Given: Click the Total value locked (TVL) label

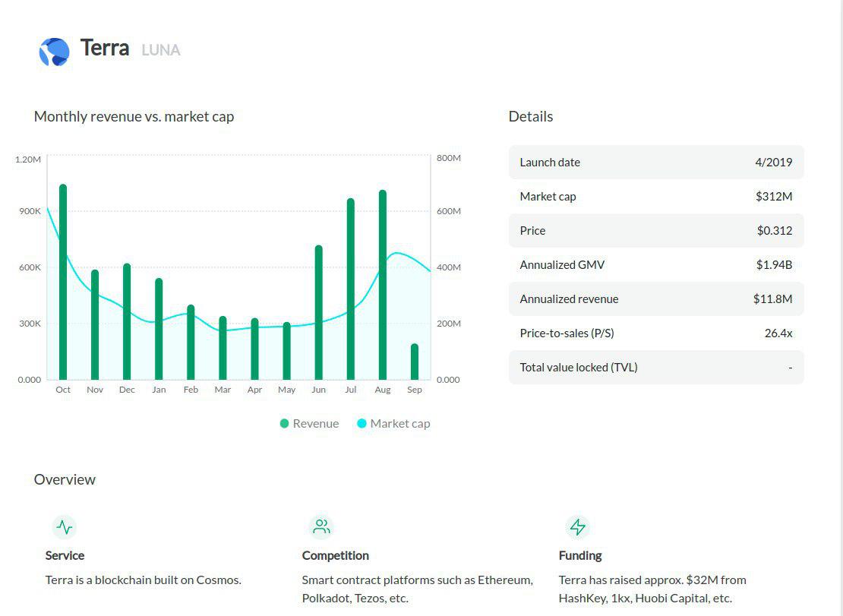Looking at the screenshot, I should click(579, 368).
